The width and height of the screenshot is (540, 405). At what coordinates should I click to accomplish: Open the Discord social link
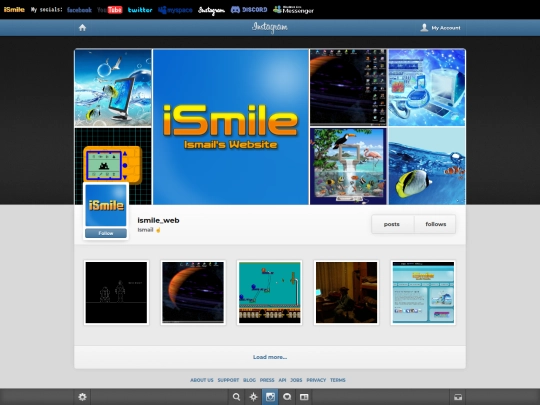(x=249, y=10)
